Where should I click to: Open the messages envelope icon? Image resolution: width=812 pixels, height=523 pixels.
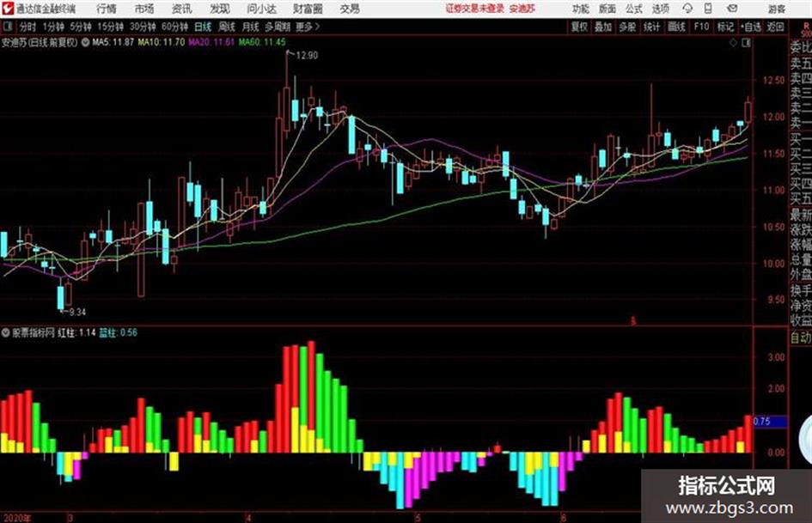coord(732,9)
